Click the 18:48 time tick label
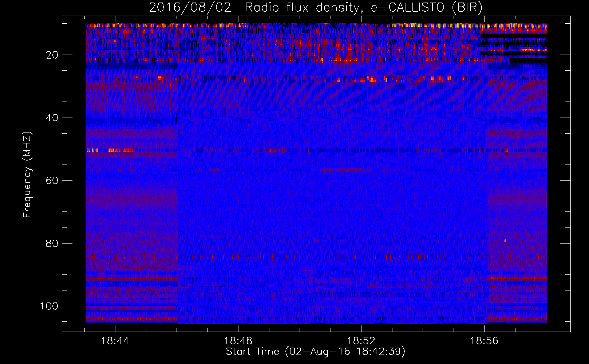The image size is (589, 364). coord(238,341)
